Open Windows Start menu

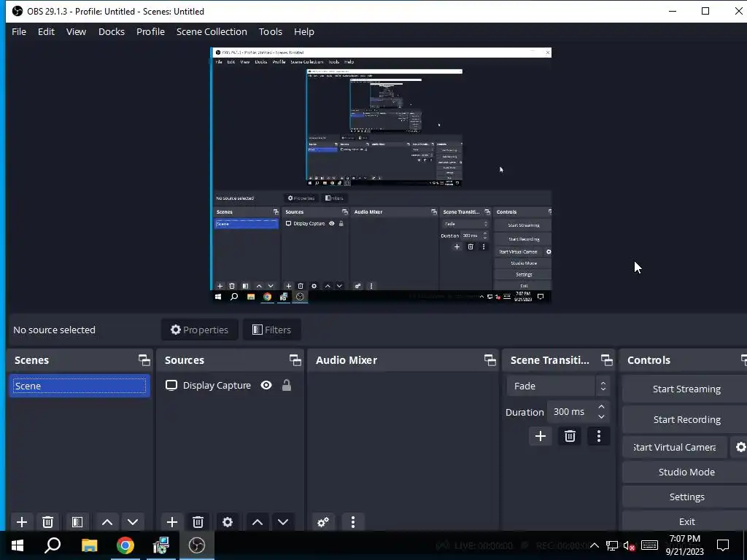(x=18, y=545)
